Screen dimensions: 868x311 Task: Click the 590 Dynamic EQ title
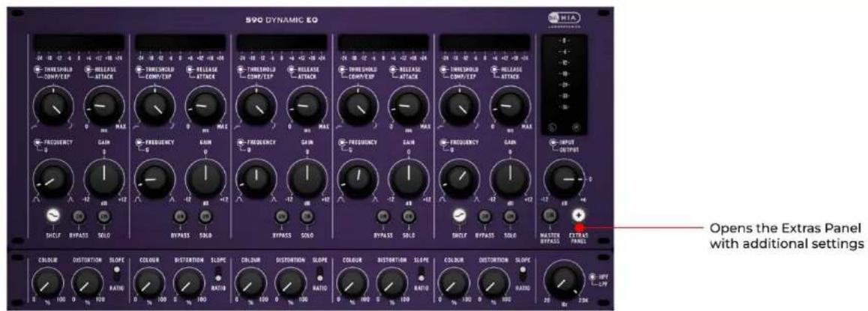tap(282, 20)
